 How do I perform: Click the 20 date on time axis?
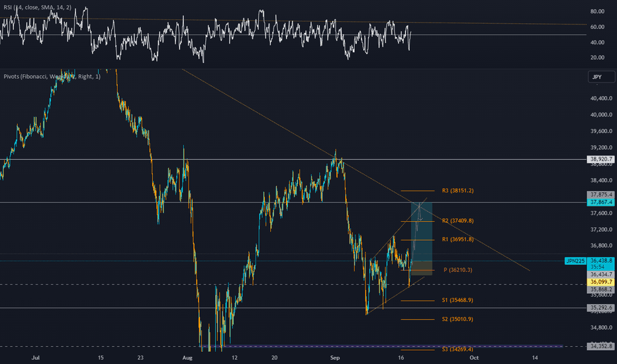tap(274, 357)
